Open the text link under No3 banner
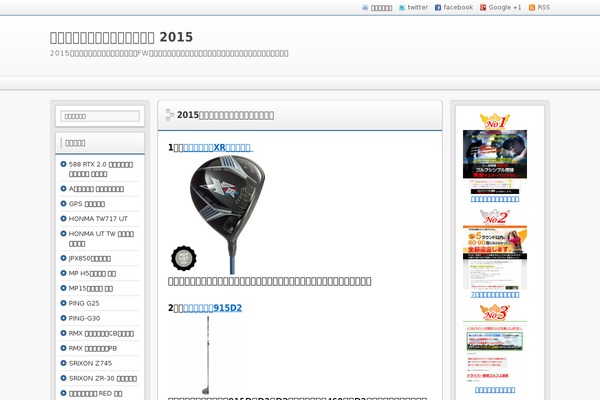 click(495, 390)
